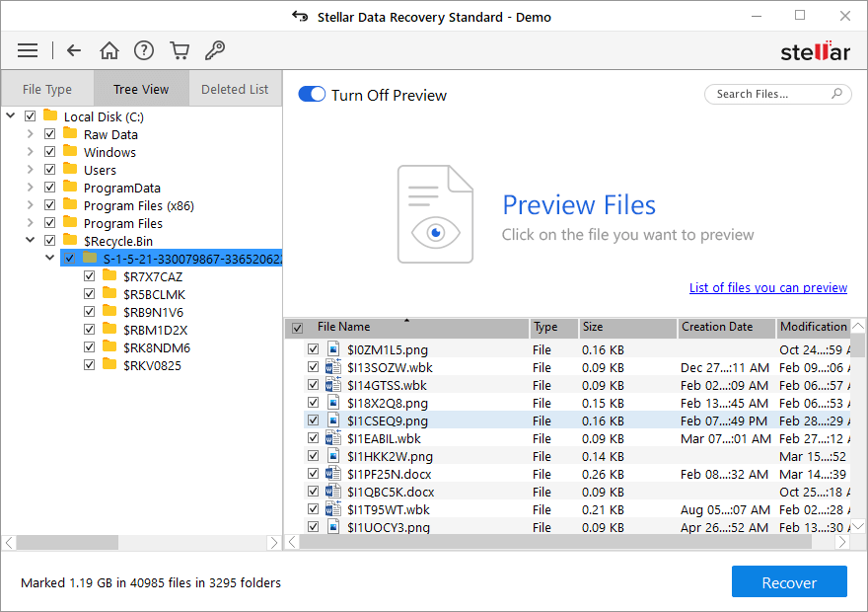Viewport: 868px width, 612px height.
Task: Expand the Users folder tree node
Action: [x=30, y=170]
